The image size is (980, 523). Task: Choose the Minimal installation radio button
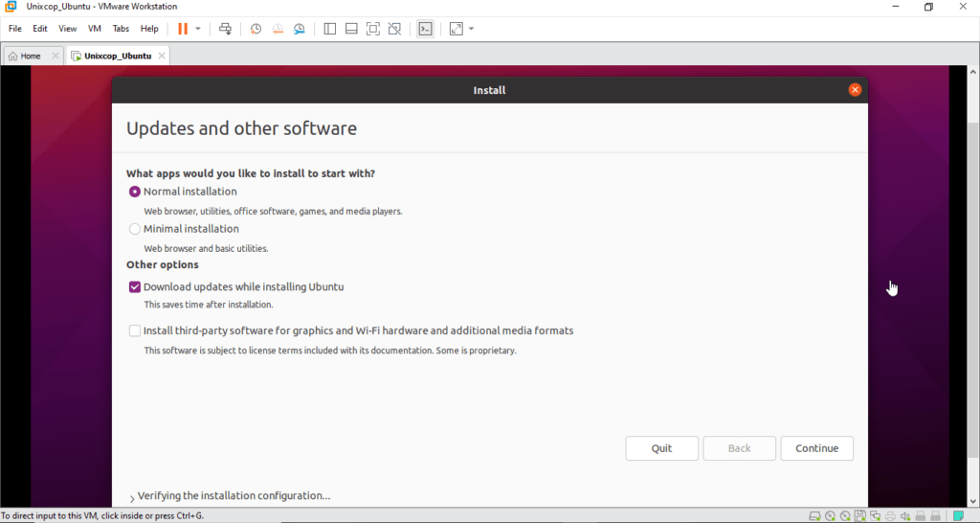pos(134,229)
